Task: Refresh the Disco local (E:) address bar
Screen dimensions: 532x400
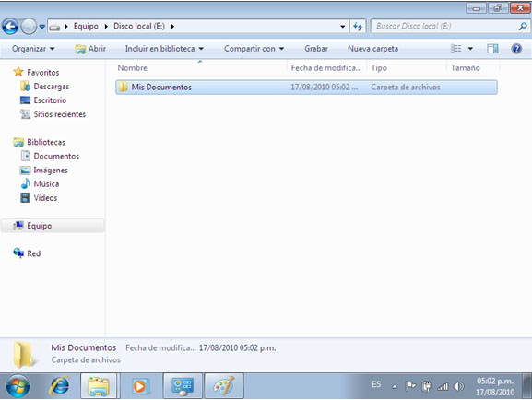Action: click(358, 26)
